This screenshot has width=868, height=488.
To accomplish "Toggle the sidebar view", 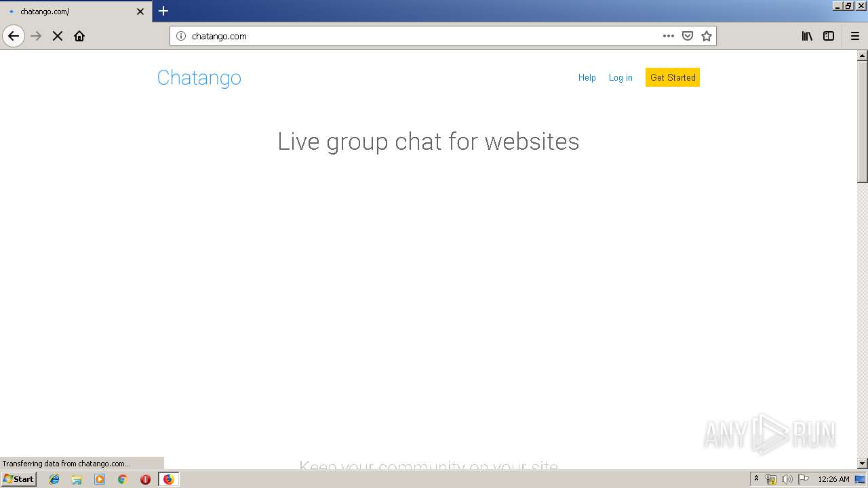I will (x=829, y=36).
